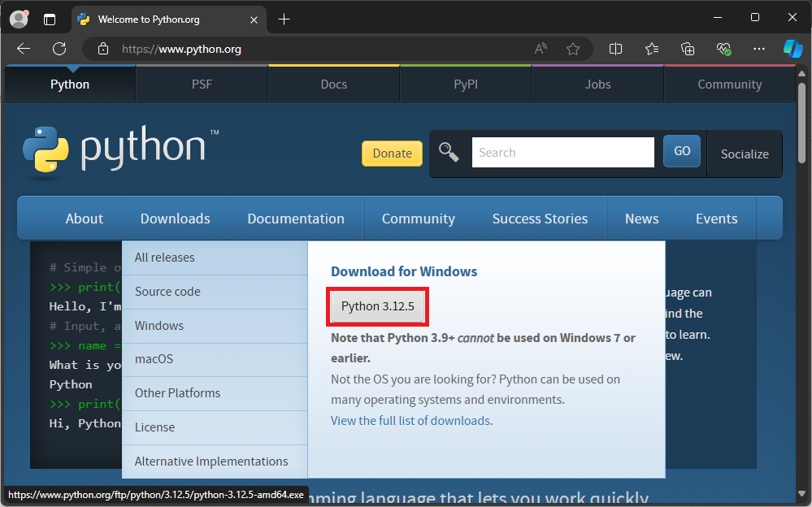The height and width of the screenshot is (507, 812).
Task: Add page to favorites star
Action: pos(573,49)
